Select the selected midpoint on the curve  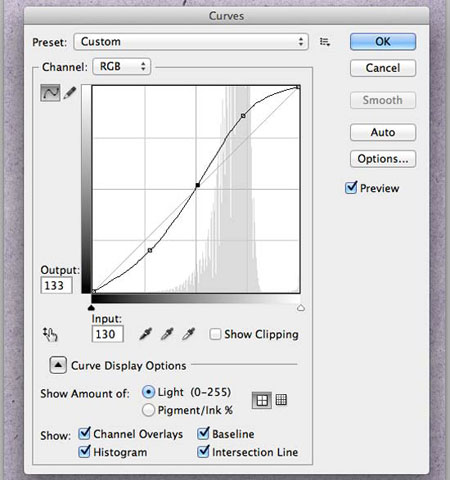coord(198,185)
